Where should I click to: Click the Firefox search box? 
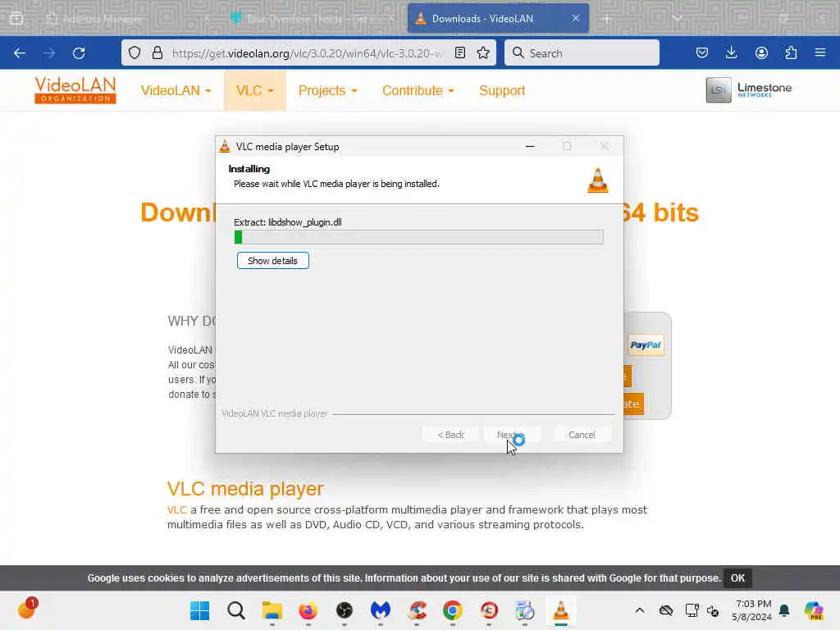582,52
